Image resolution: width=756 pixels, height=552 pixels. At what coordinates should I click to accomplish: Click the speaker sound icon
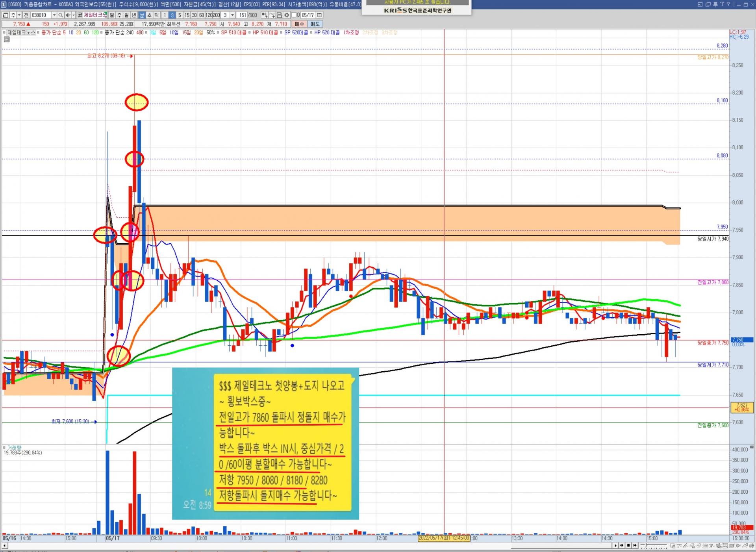pyautogui.click(x=68, y=15)
